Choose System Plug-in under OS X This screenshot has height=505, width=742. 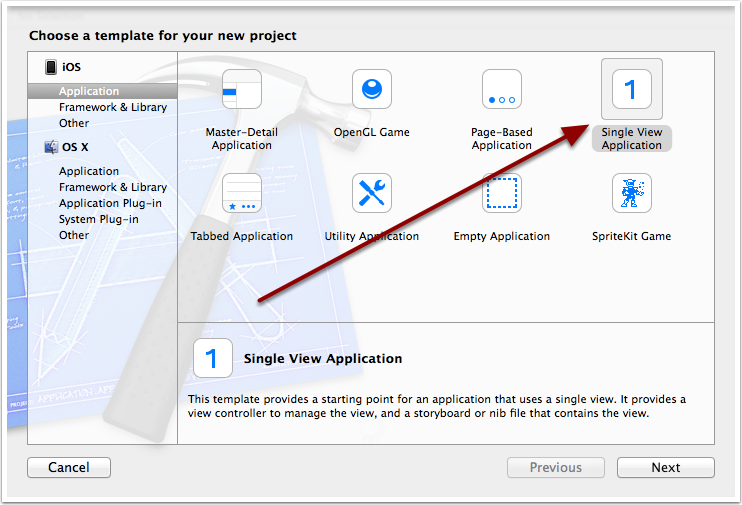tap(99, 219)
